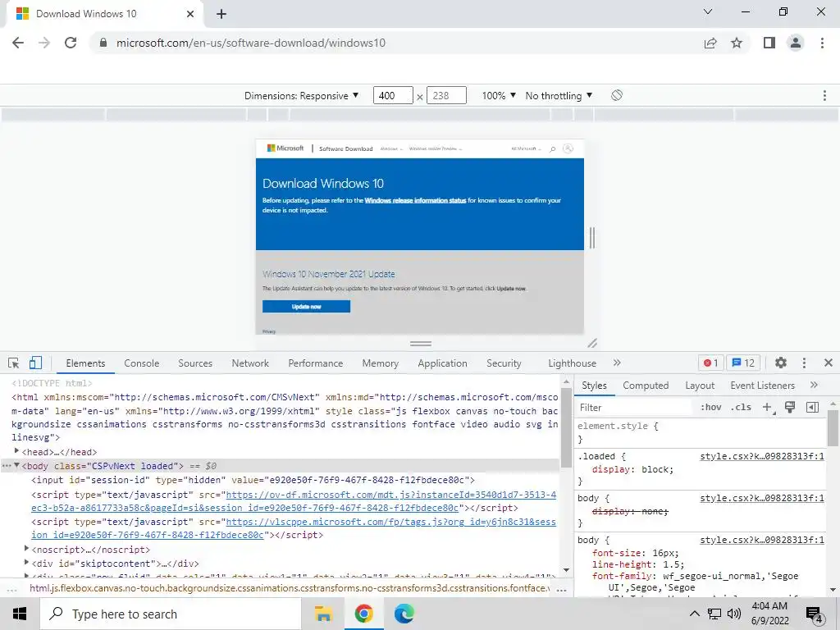This screenshot has width=840, height=630.
Task: Toggle computed styles sidebar icon
Action: (812, 407)
